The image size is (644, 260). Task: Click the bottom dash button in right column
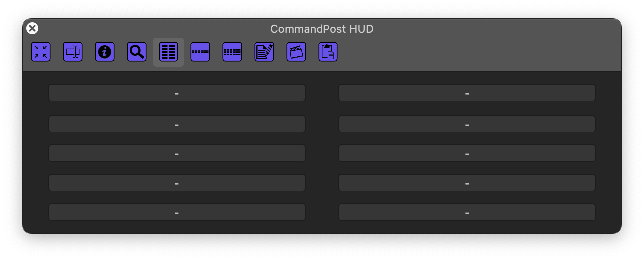click(x=467, y=212)
